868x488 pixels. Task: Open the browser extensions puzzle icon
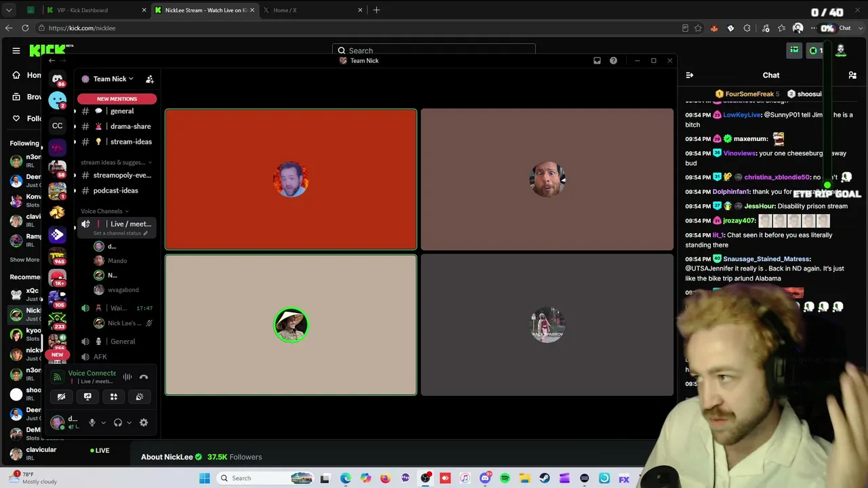[747, 28]
